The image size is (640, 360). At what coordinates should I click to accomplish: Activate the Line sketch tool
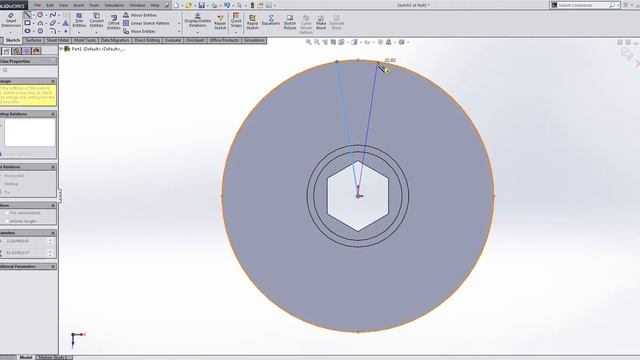pos(27,15)
